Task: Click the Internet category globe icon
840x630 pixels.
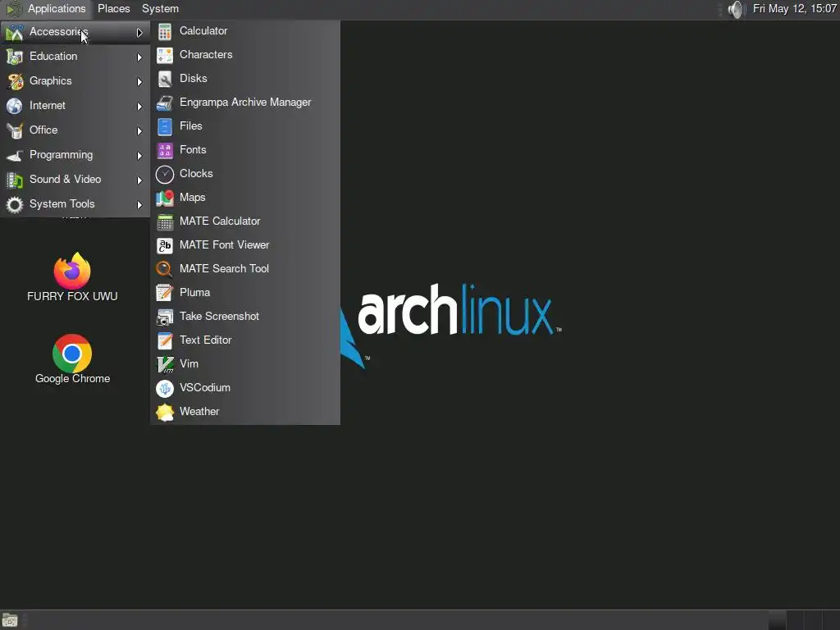Action: [15, 106]
